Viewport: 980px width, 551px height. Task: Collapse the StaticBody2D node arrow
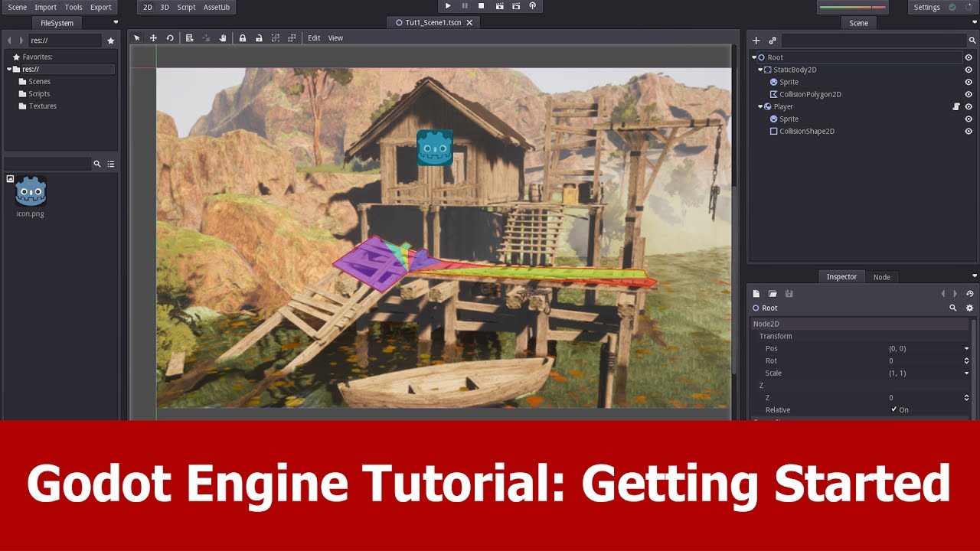click(x=760, y=70)
